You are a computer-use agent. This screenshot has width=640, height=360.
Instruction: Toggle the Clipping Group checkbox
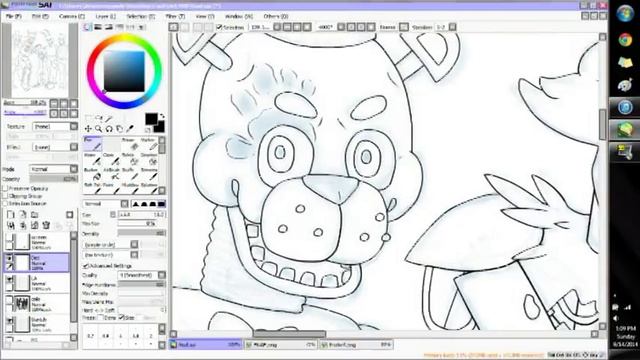point(5,196)
